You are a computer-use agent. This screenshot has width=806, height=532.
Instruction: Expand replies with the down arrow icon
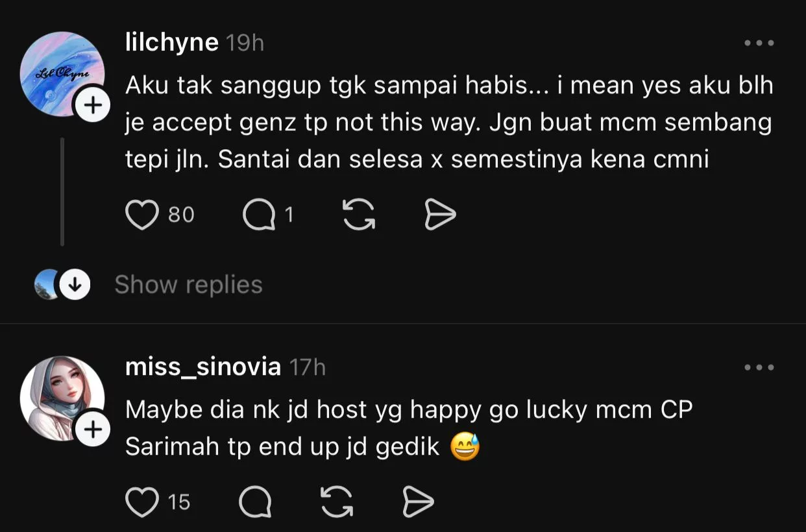tap(75, 284)
